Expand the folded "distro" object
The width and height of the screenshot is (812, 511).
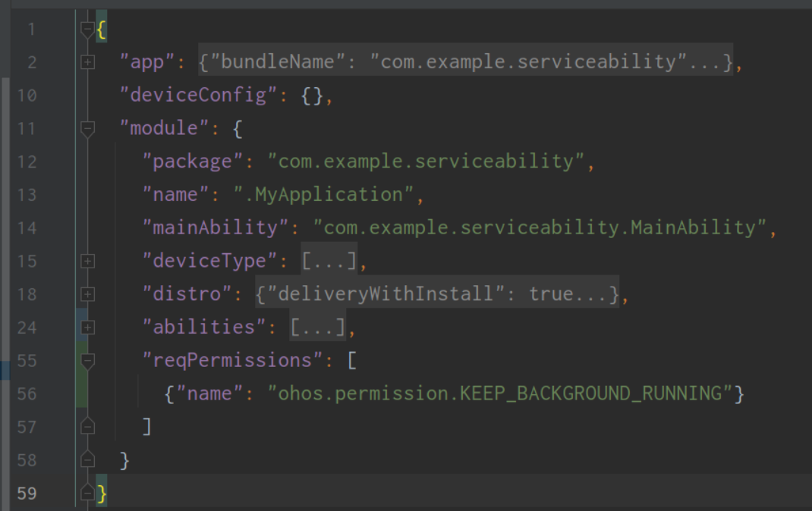pyautogui.click(x=87, y=293)
